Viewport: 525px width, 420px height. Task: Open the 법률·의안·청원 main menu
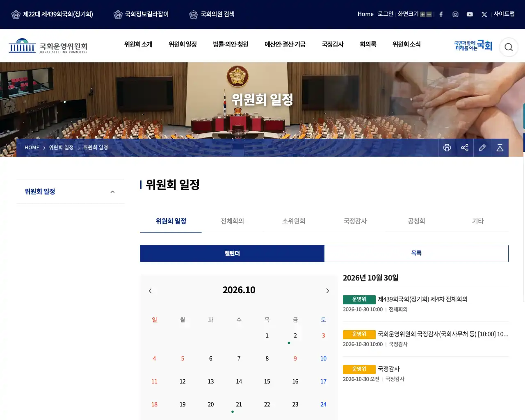(x=231, y=44)
